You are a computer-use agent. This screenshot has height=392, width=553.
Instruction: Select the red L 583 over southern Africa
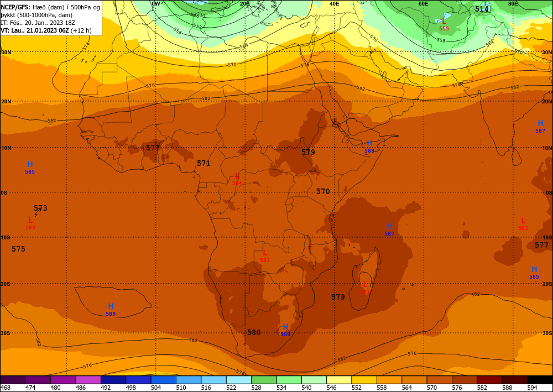(265, 255)
